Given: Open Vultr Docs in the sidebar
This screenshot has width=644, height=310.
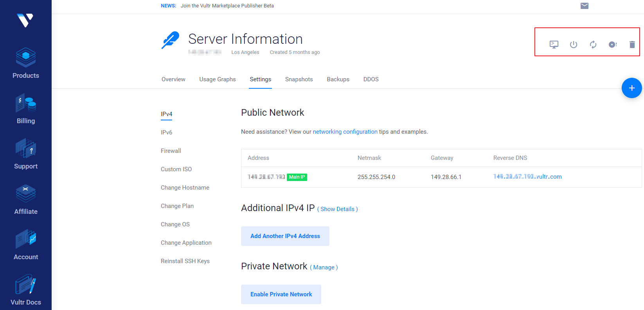Looking at the screenshot, I should tap(26, 290).
